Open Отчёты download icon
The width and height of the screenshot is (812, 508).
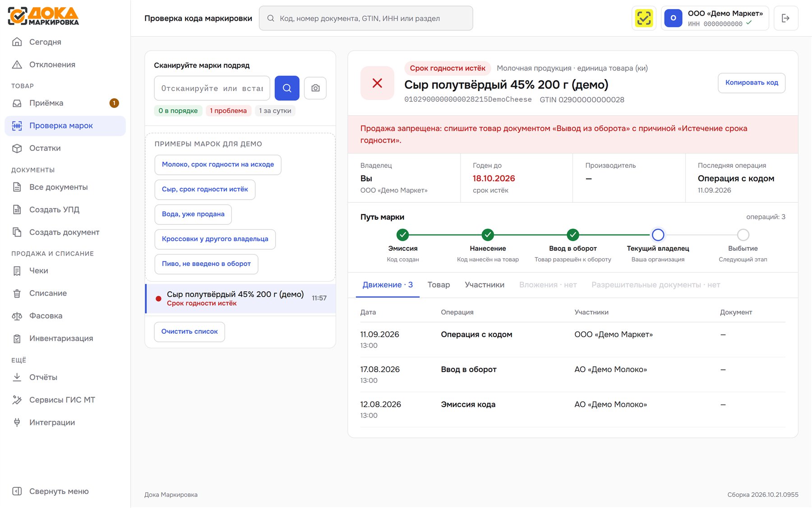tap(17, 377)
